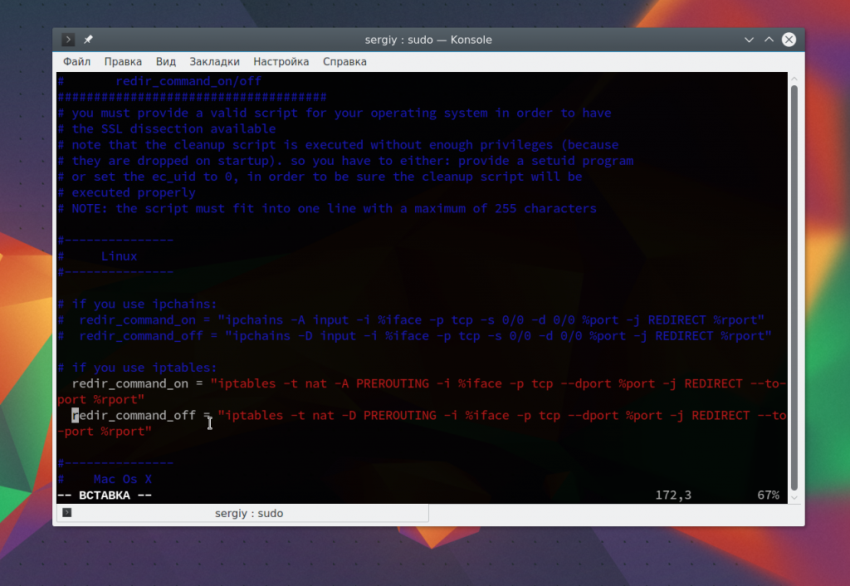This screenshot has height=586, width=850.
Task: Open the Закладки menu
Action: tap(214, 61)
